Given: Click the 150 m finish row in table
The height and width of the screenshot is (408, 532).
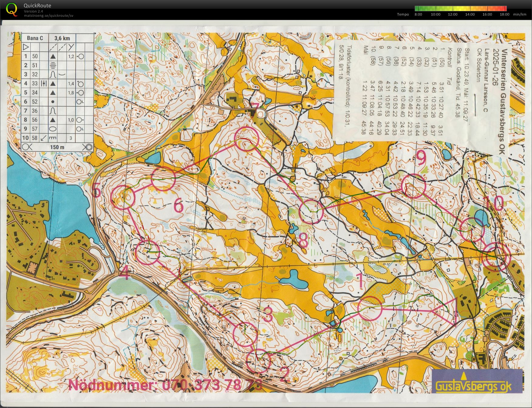Looking at the screenshot, I should (x=58, y=147).
